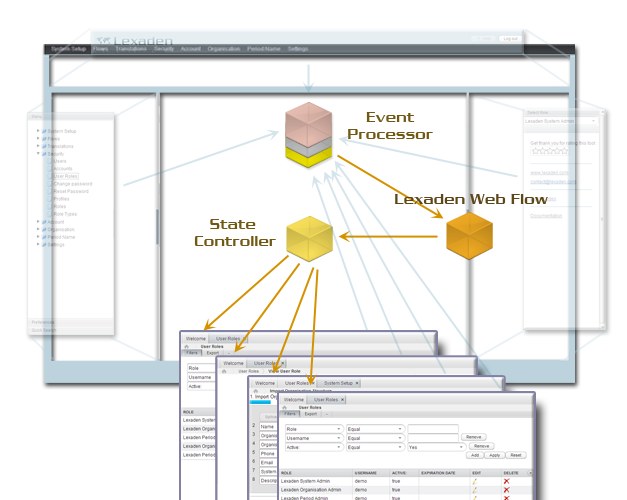Switch to Welcome tab in front panel
627x500 pixels.
[x=294, y=400]
